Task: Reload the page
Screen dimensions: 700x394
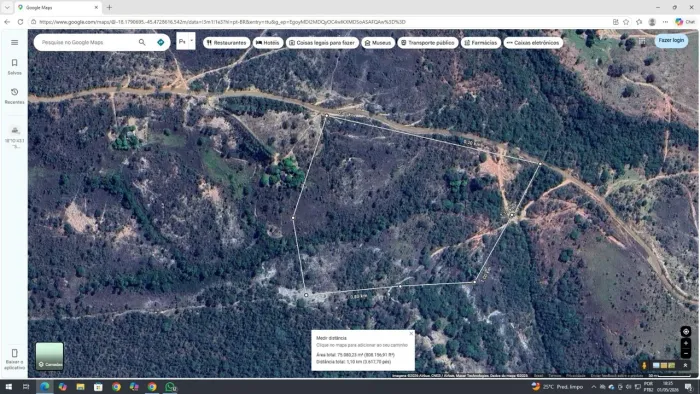Action: click(x=20, y=22)
